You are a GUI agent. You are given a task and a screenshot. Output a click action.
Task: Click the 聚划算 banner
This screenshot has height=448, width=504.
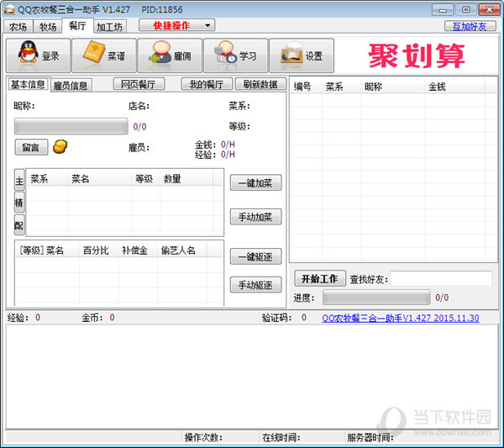pyautogui.click(x=417, y=56)
